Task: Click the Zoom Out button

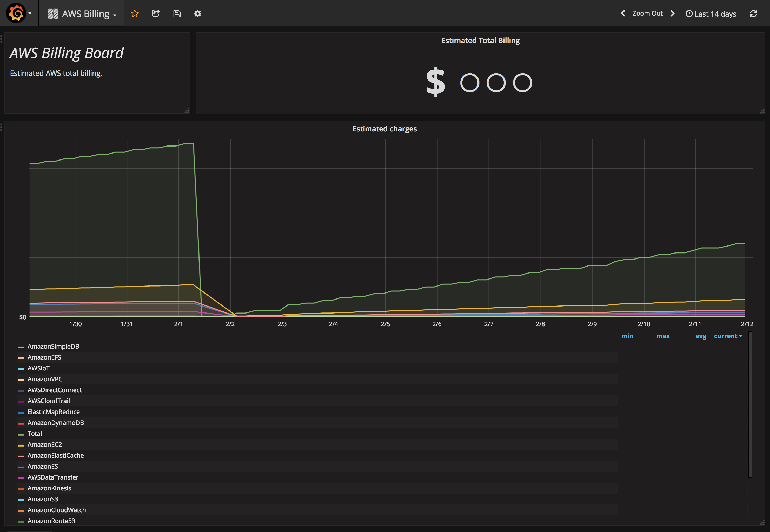Action: 647,13
